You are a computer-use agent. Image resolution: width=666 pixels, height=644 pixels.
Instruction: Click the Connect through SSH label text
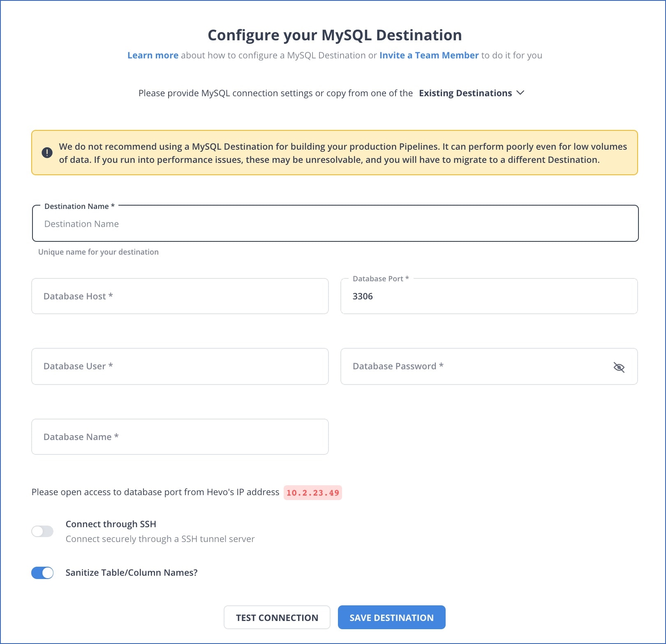(x=111, y=524)
